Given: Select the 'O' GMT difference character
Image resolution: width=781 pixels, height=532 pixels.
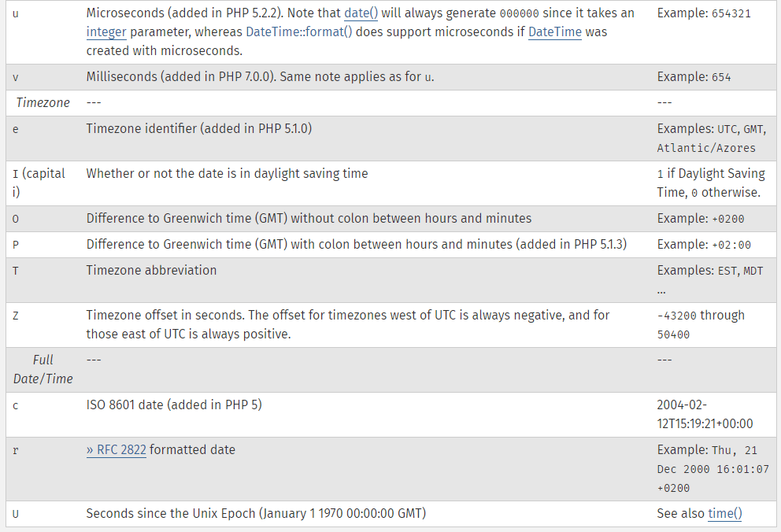Looking at the screenshot, I should point(16,219).
